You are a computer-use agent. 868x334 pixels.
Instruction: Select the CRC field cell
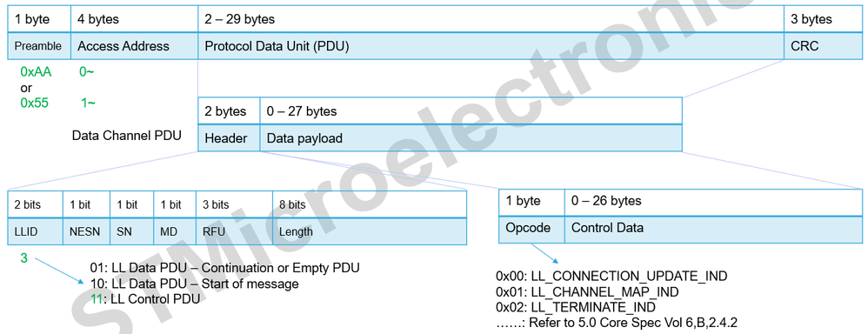(823, 46)
